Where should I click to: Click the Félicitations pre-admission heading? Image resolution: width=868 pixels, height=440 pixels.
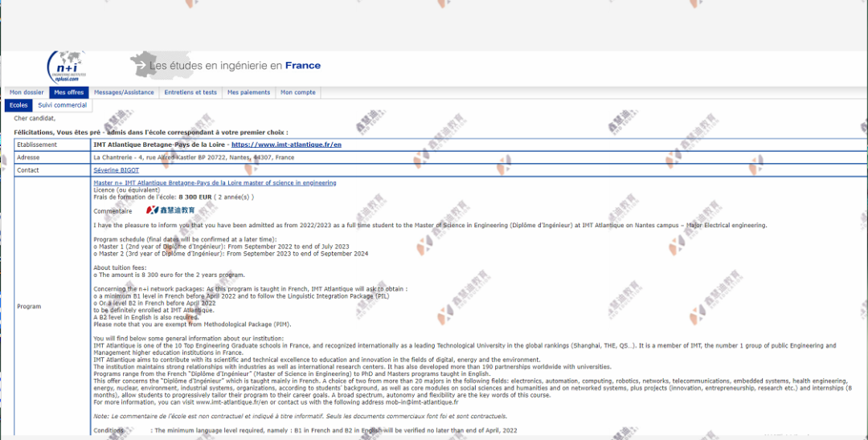coord(150,132)
